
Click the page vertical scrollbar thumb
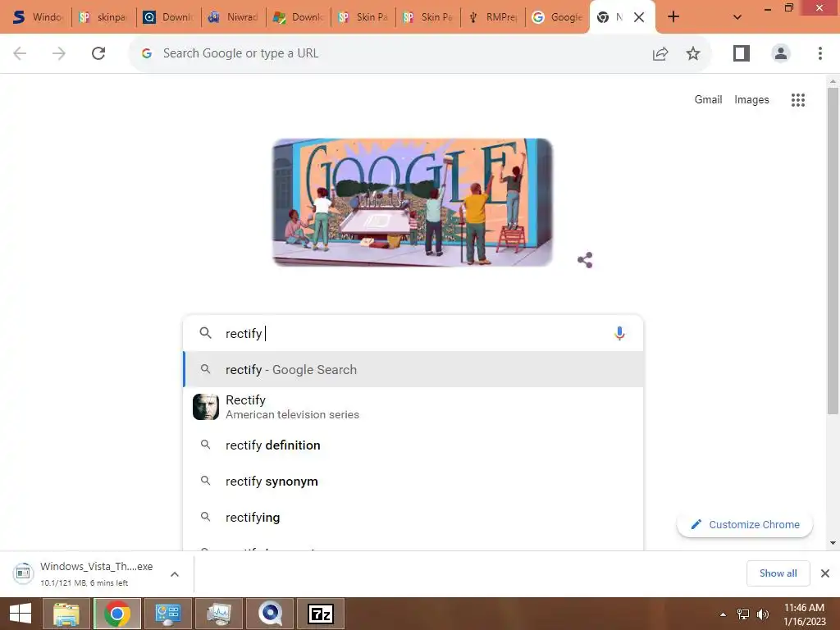[833, 251]
